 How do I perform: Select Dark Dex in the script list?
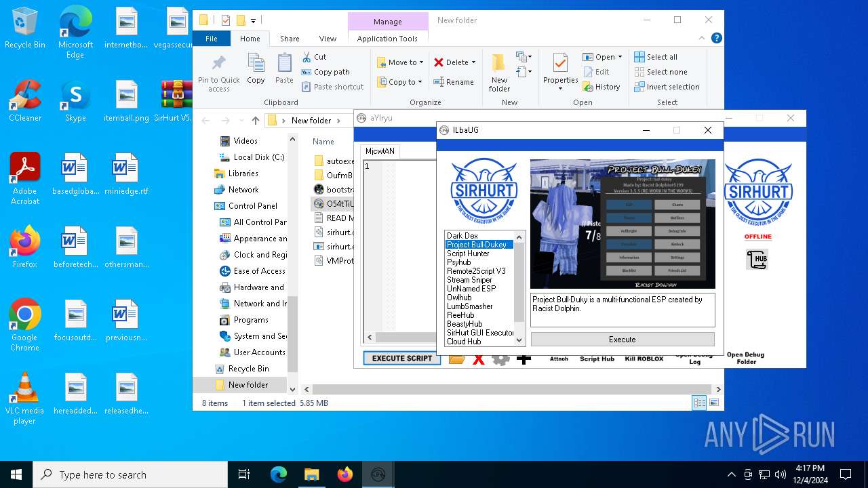click(x=462, y=236)
